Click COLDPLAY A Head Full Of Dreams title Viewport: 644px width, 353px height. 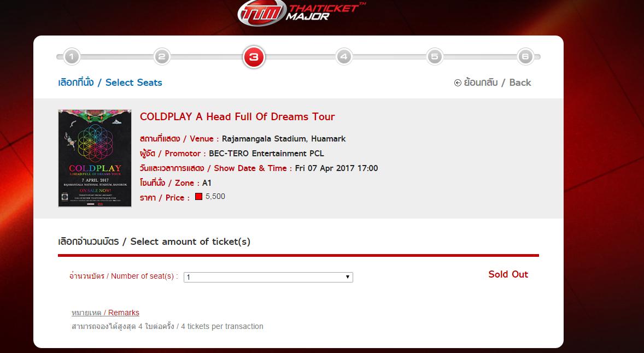pyautogui.click(x=237, y=116)
